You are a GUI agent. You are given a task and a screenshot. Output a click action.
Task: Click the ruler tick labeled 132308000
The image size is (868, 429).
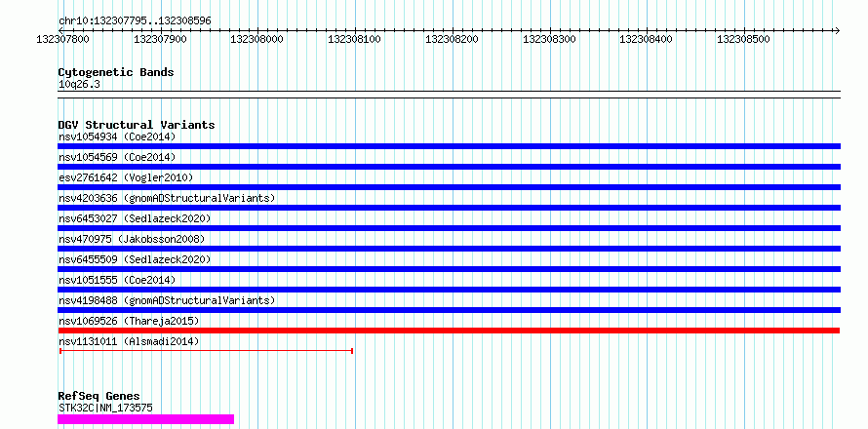pos(256,39)
